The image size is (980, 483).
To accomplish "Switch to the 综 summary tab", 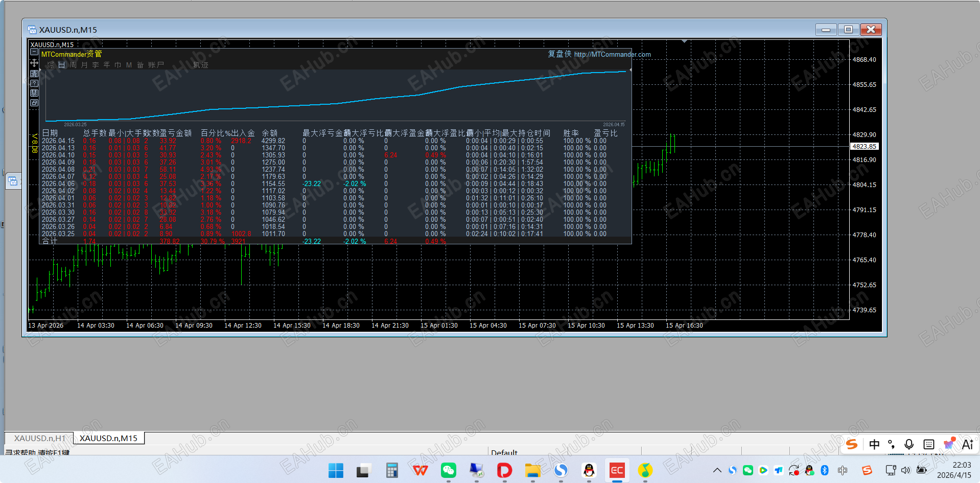I will (x=51, y=65).
